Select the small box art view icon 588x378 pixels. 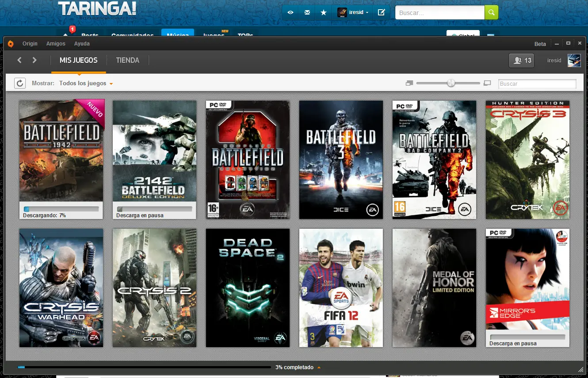click(x=409, y=83)
